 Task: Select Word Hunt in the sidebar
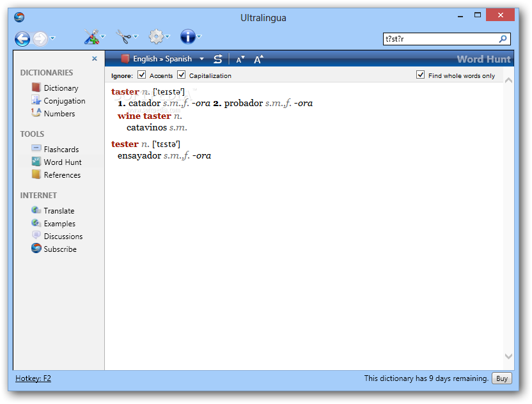click(x=63, y=162)
